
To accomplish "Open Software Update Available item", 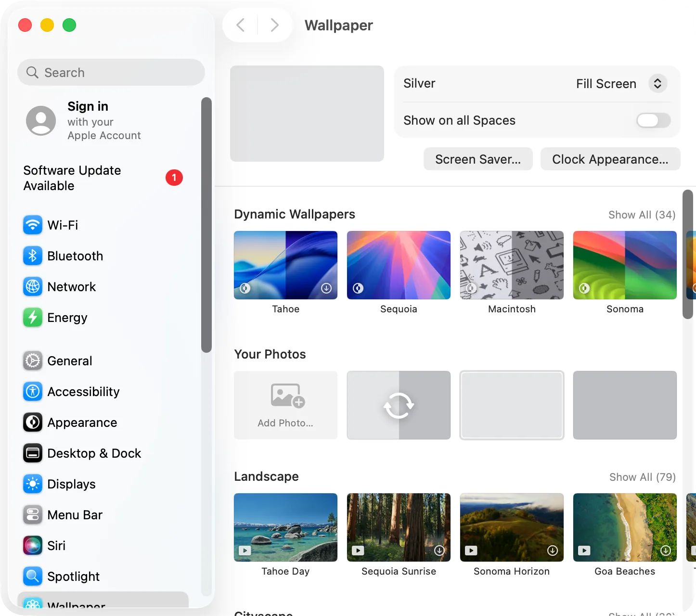I will coord(103,178).
